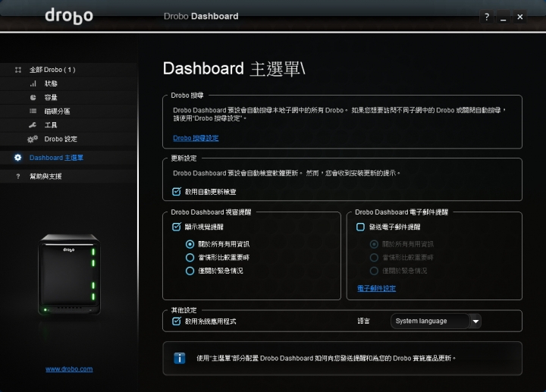Click the 其他設定 section label
Viewport: 546px width, 392px height.
click(x=184, y=310)
